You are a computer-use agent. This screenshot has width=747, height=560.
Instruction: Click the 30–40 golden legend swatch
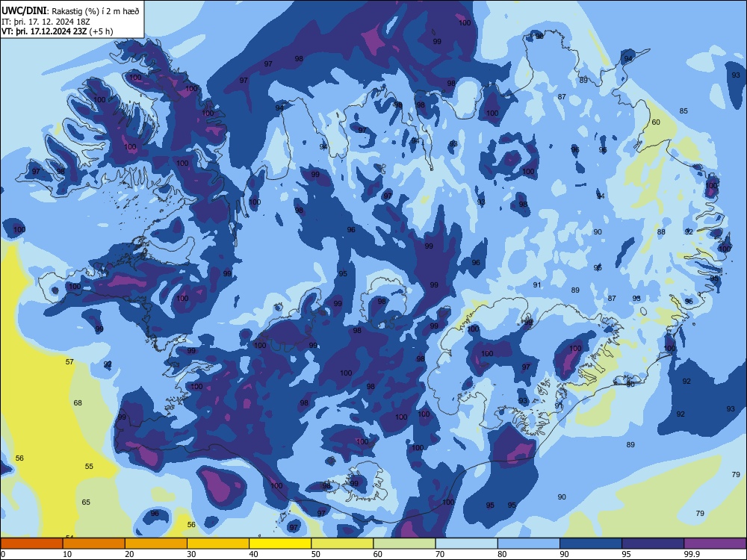click(x=218, y=544)
